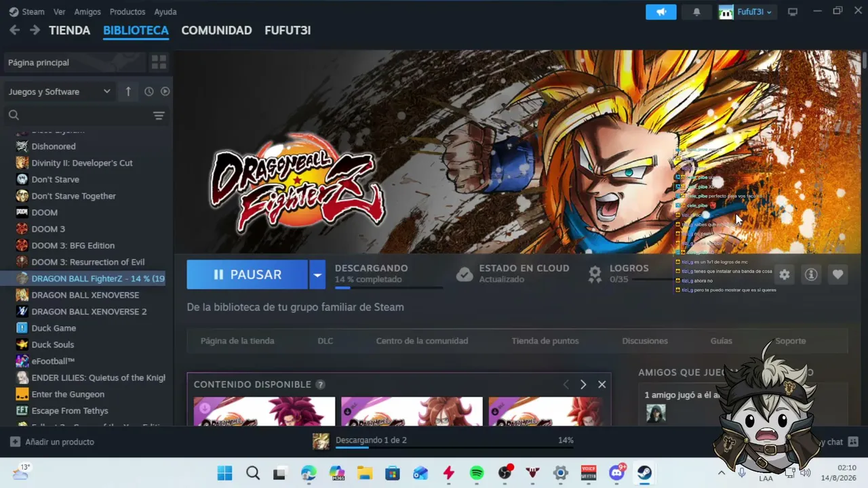Open the Discusiones link
This screenshot has width=868, height=488.
645,341
